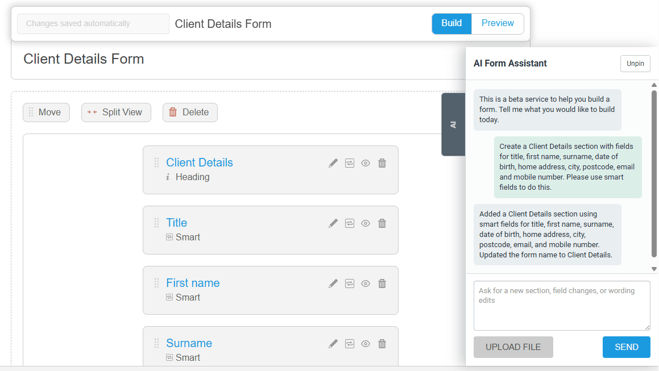The width and height of the screenshot is (659, 371).
Task: Click the 'Heading' type label under Client Details
Action: 192,177
